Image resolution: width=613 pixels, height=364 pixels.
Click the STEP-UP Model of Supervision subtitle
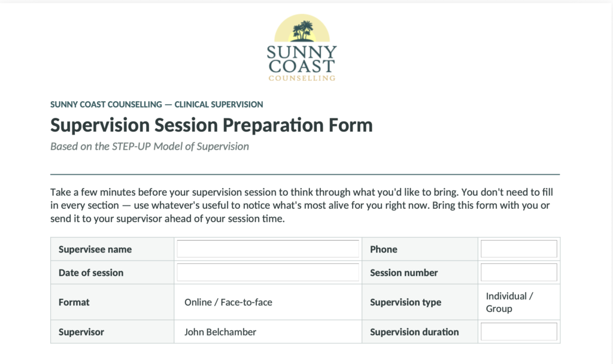[x=150, y=146]
